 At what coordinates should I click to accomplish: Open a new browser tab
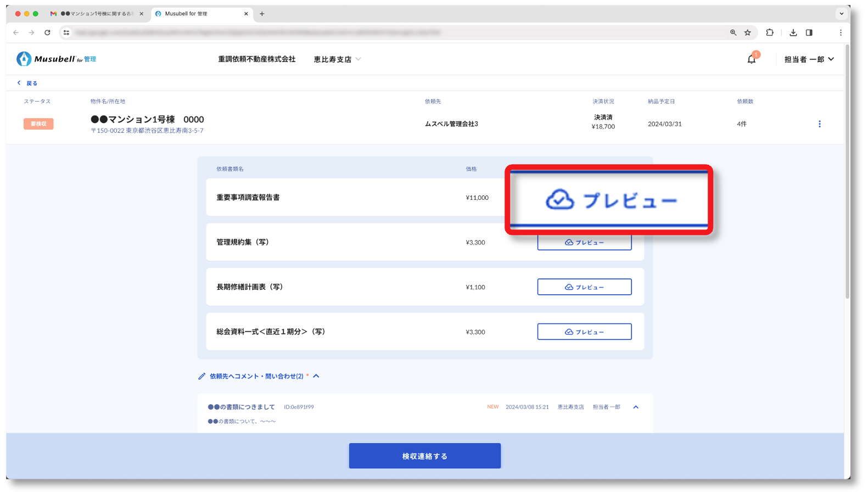click(262, 14)
